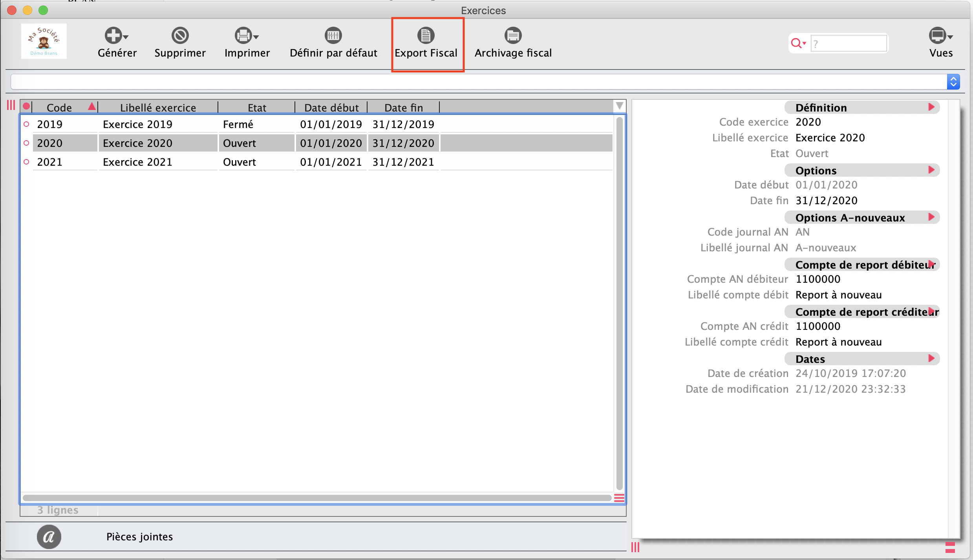Click the red dot column header
973x560 pixels.
click(x=26, y=106)
